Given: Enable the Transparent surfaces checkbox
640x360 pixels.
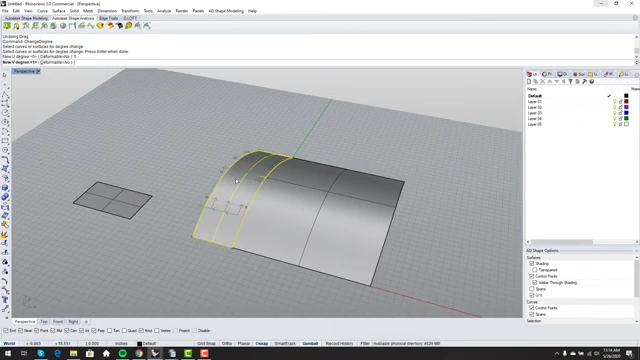Looking at the screenshot, I should point(535,270).
